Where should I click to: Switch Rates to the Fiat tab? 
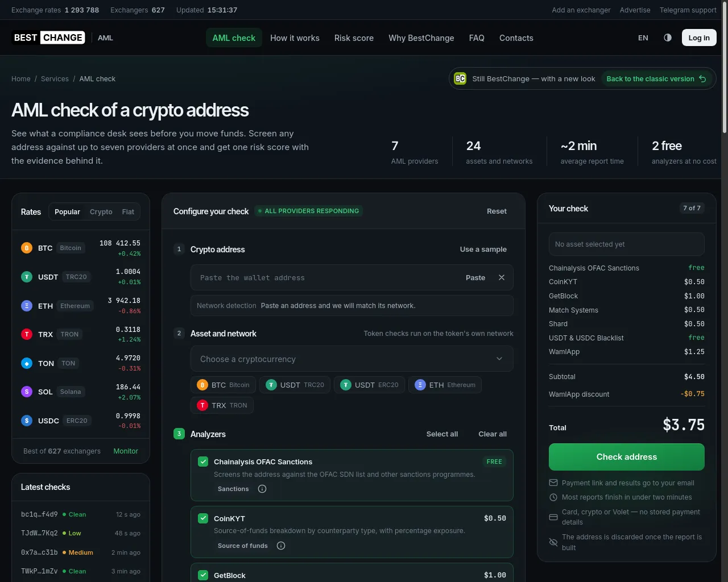(128, 211)
